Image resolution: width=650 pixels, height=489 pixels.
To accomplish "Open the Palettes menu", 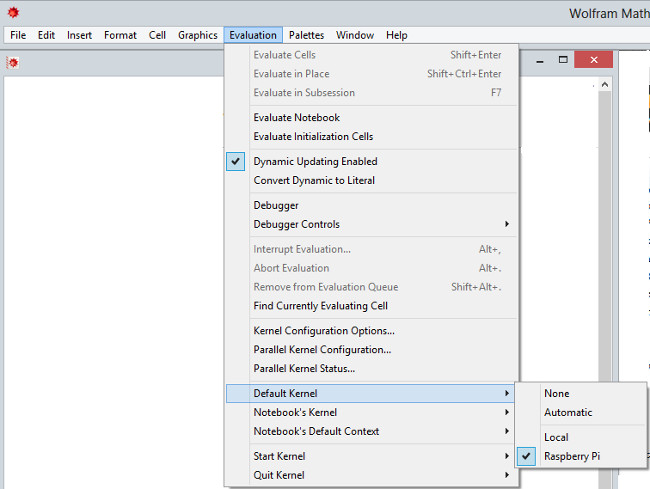I will [308, 35].
